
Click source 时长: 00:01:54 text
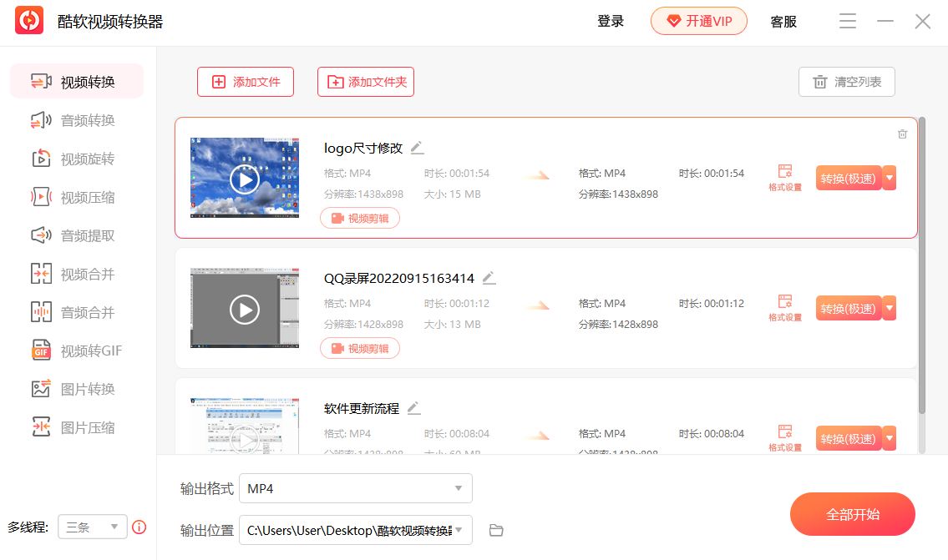click(457, 174)
